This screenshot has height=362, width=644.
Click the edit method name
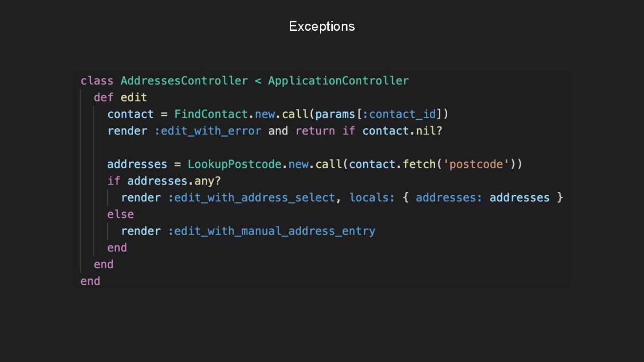point(134,97)
